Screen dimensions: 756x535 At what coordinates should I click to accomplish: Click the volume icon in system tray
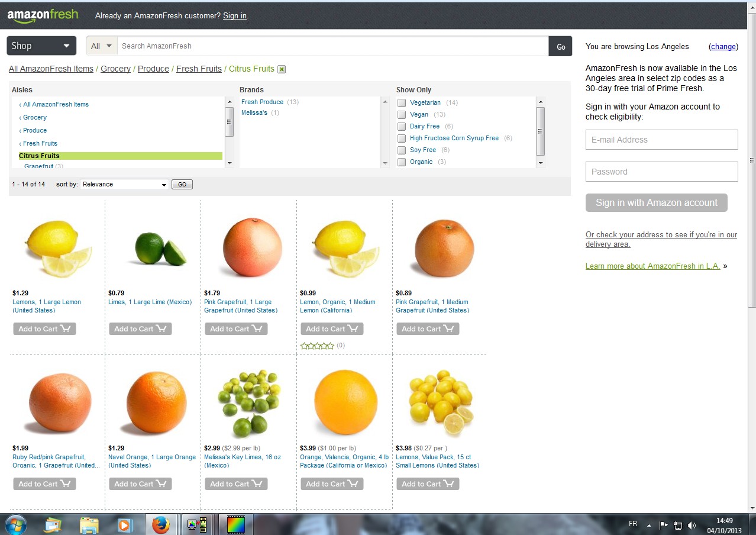(x=692, y=525)
